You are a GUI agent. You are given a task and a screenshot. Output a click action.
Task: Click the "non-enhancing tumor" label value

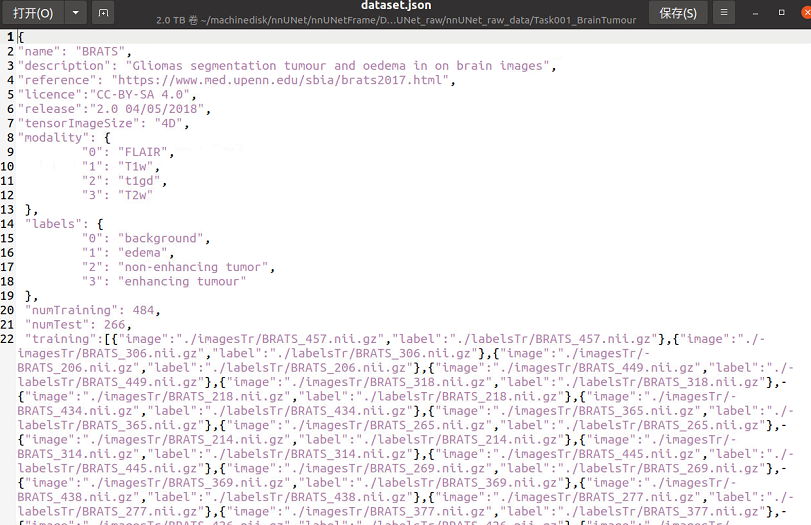point(193,267)
